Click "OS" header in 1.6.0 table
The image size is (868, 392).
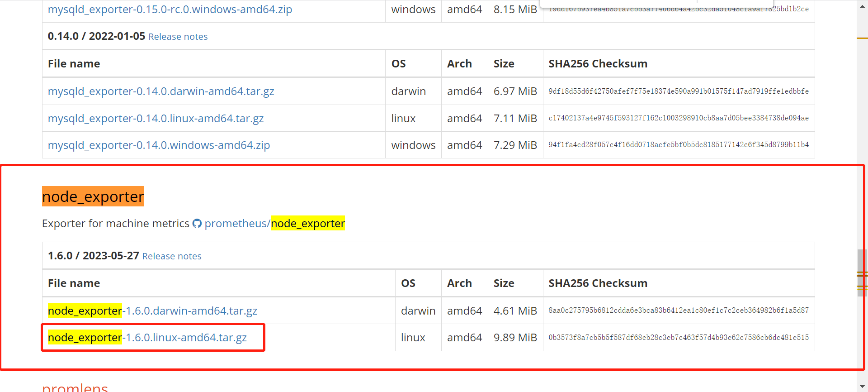pos(408,283)
